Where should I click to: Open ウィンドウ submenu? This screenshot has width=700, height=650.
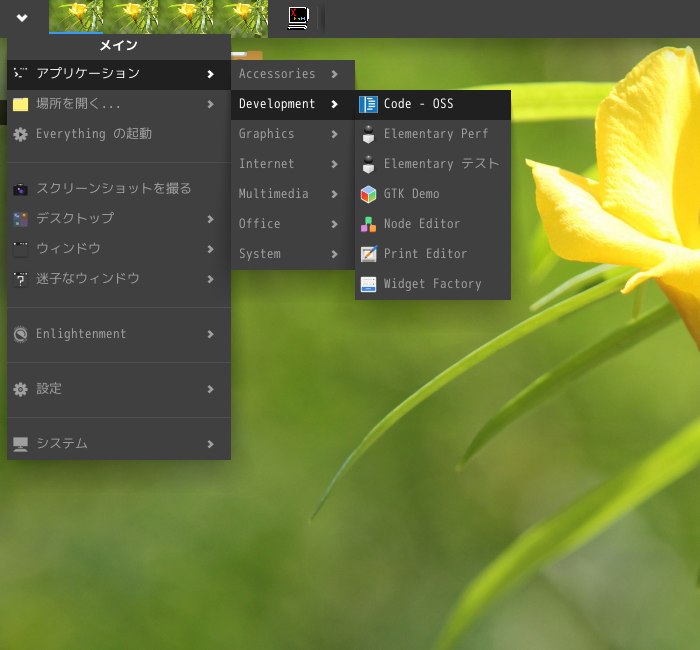119,249
